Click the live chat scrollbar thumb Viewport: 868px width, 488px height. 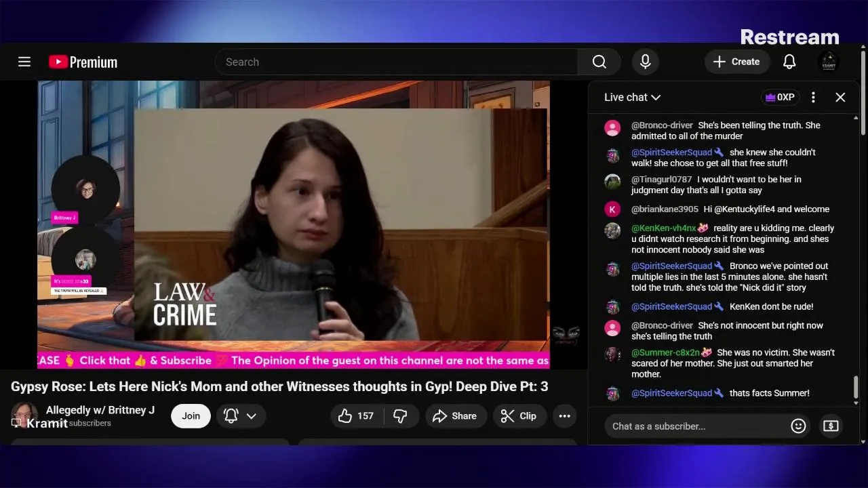tap(856, 388)
